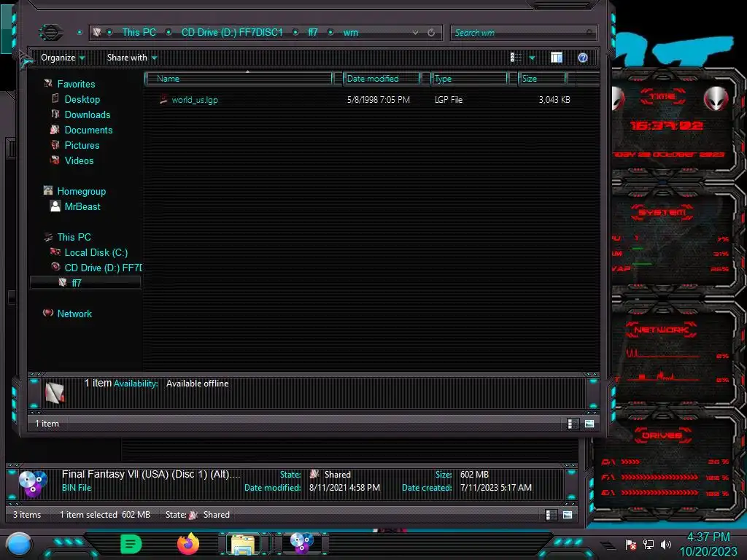Open Desktop in the navigation pane
747x560 pixels.
[x=82, y=99]
